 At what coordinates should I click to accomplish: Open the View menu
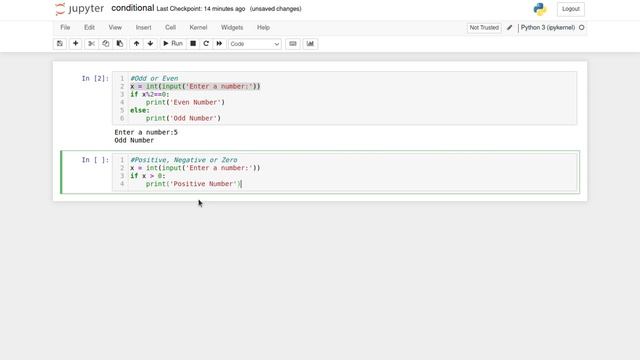(x=115, y=27)
